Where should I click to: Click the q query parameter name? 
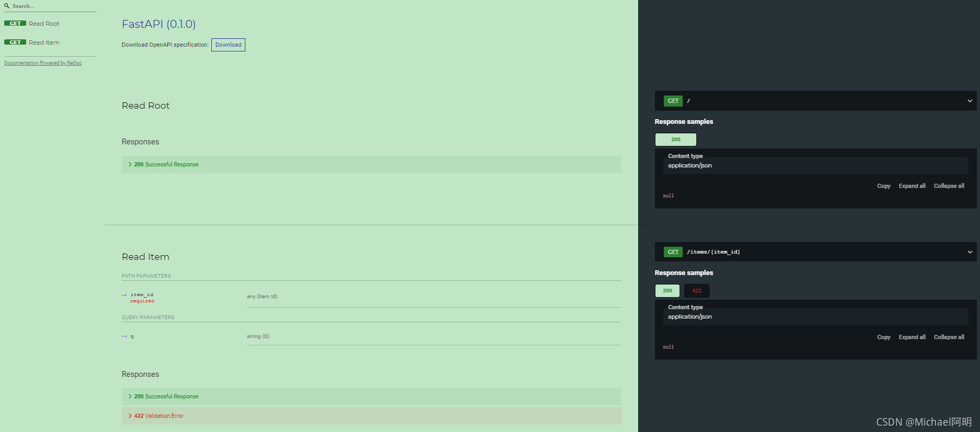coord(132,336)
